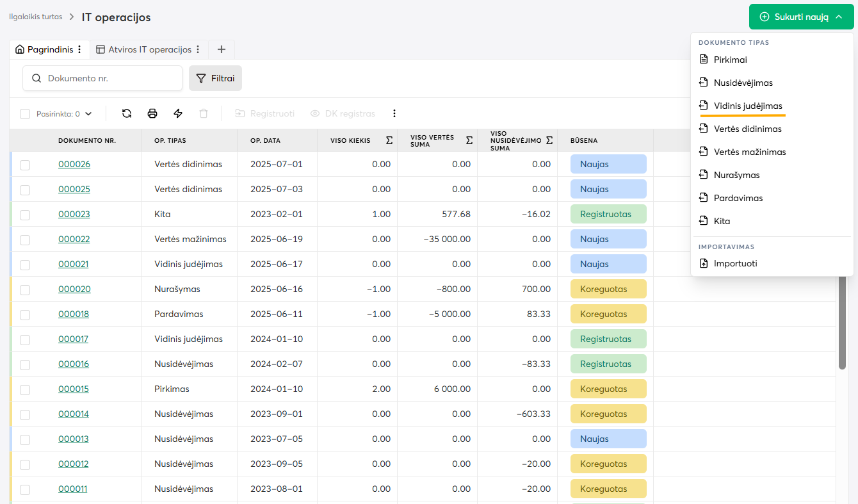Screen dimensions: 858x504
Task: Click the lightning bolt quick actions icon
Action: point(178,113)
